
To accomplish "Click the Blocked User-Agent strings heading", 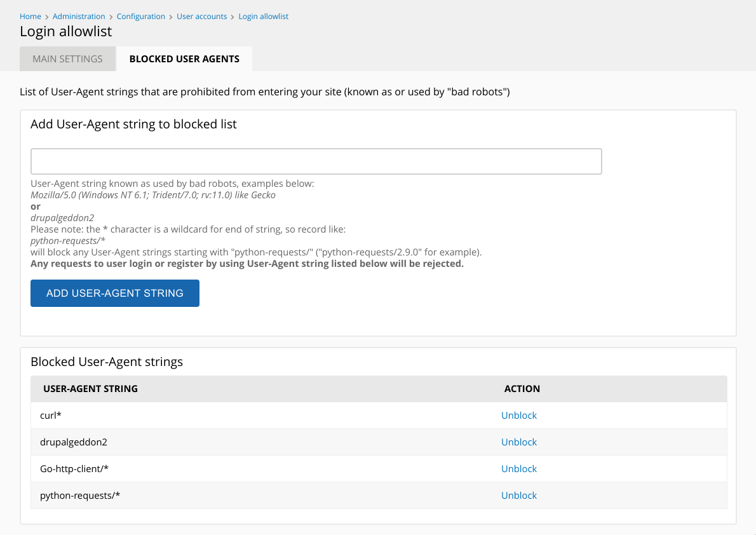I will pyautogui.click(x=107, y=362).
